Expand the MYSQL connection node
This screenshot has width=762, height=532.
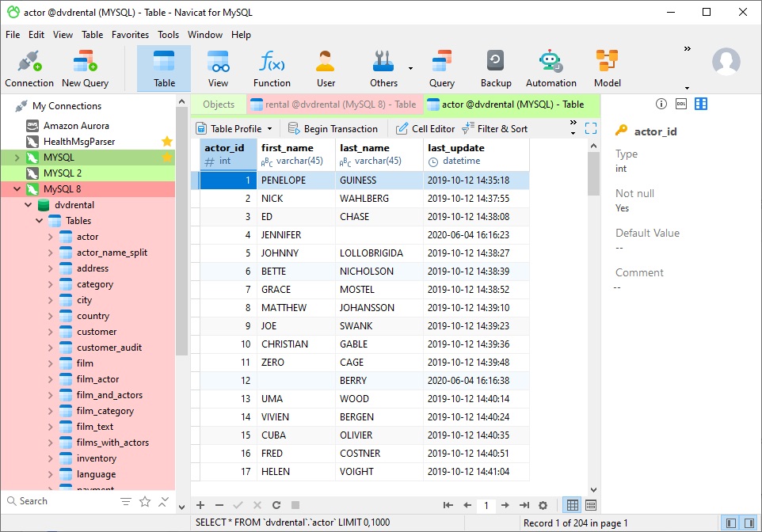(x=17, y=158)
